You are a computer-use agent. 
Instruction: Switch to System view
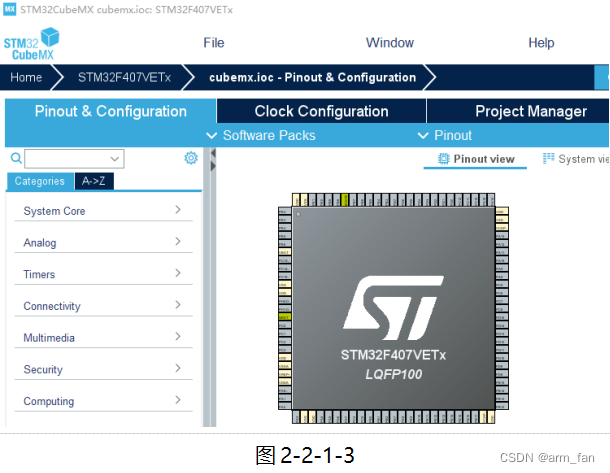[x=576, y=159]
